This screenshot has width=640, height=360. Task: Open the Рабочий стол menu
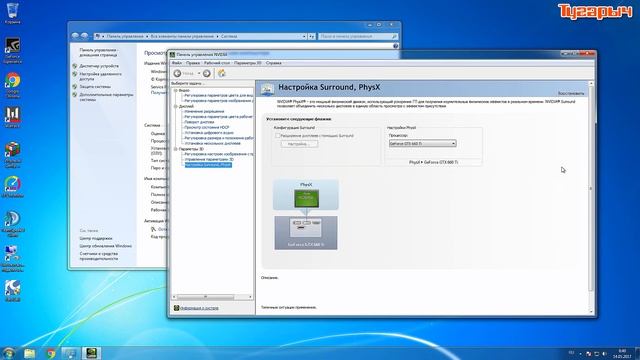217,63
